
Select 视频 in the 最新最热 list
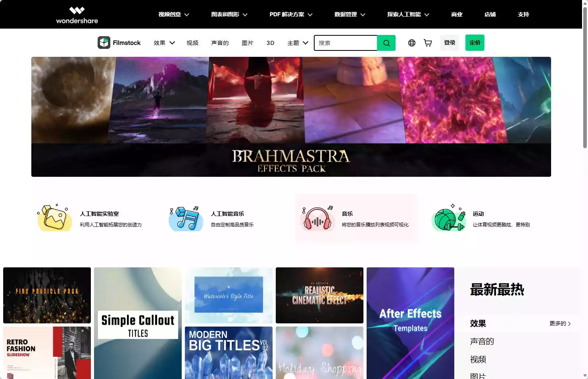(478, 359)
